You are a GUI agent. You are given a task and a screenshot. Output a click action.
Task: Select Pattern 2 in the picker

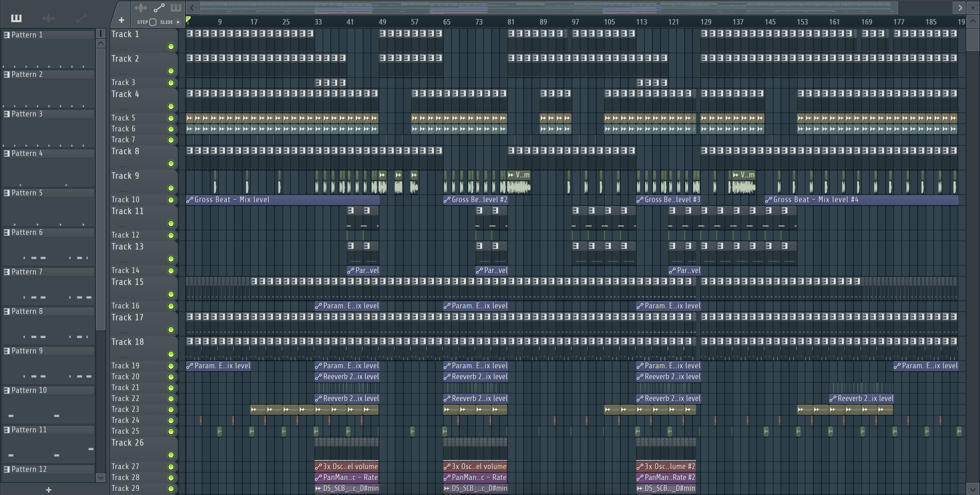click(x=49, y=75)
